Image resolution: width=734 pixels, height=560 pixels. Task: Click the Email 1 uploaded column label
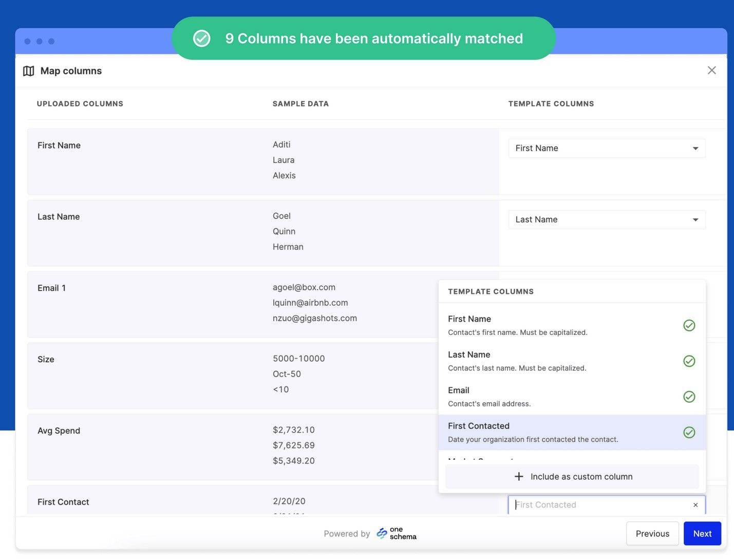pyautogui.click(x=51, y=288)
